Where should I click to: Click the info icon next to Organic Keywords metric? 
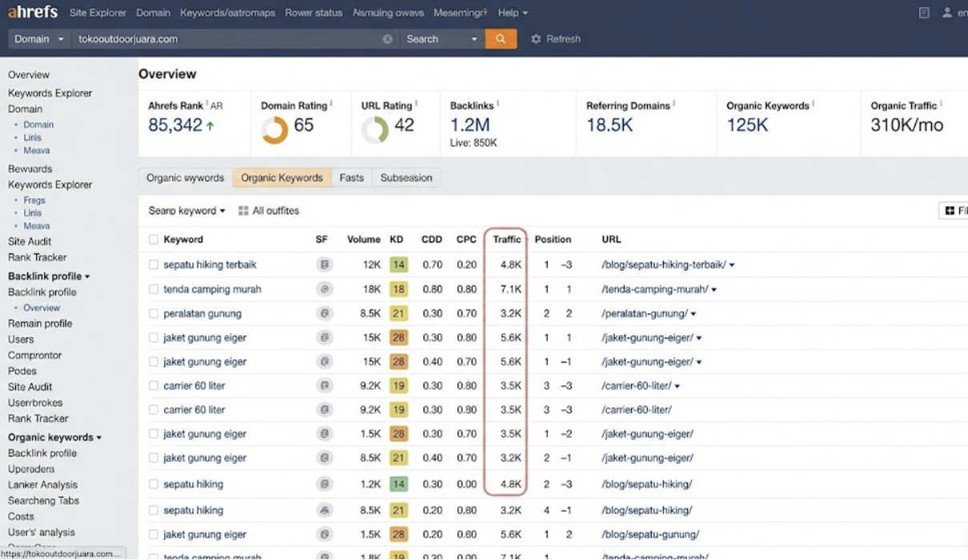coord(813,104)
